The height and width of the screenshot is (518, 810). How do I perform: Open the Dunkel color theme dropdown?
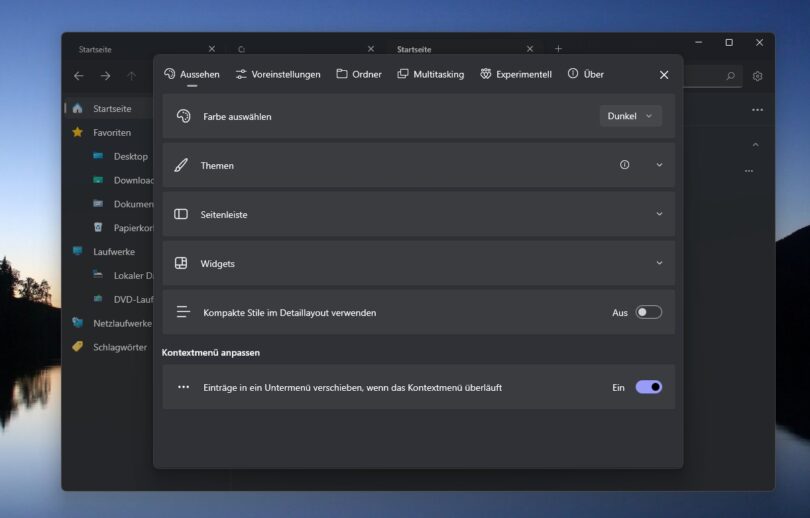tap(630, 116)
